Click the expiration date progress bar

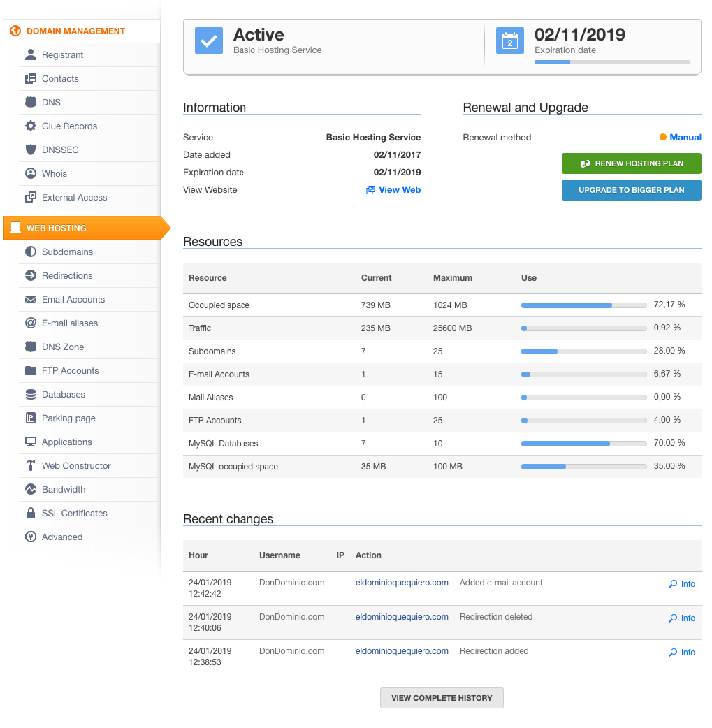[x=611, y=61]
